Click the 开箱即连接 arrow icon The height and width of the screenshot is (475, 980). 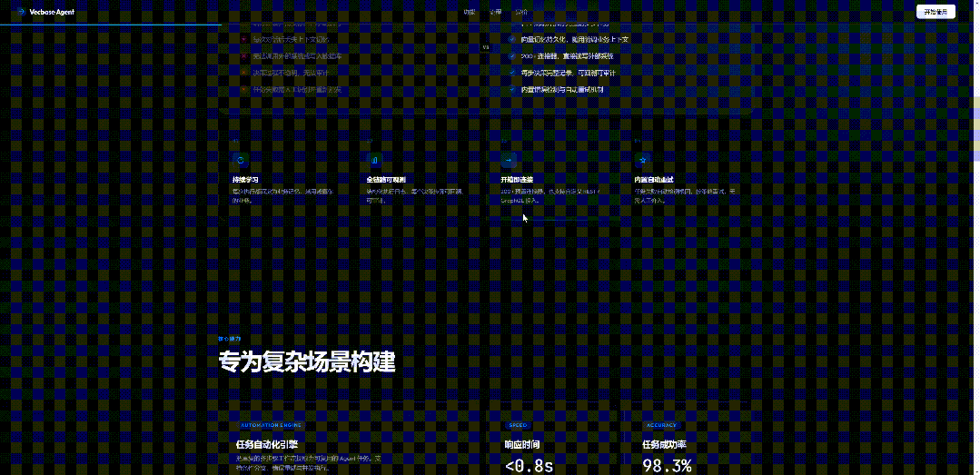point(508,160)
